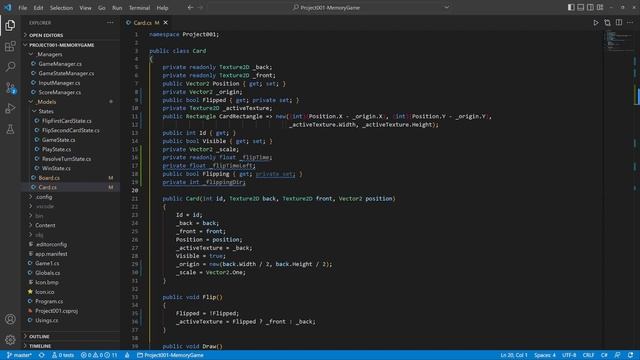The height and width of the screenshot is (360, 640).
Task: Open errors and warnings count in status bar
Action: [99, 355]
